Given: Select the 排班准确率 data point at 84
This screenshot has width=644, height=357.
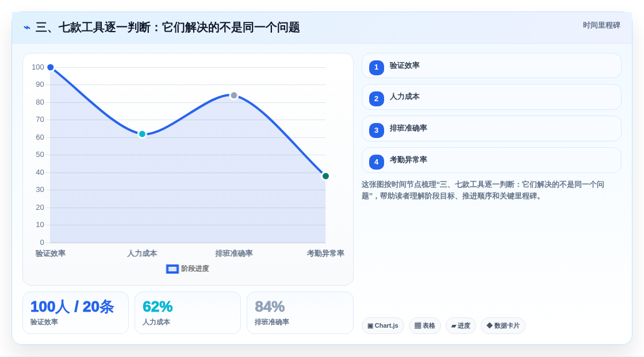Looking at the screenshot, I should pyautogui.click(x=233, y=95).
